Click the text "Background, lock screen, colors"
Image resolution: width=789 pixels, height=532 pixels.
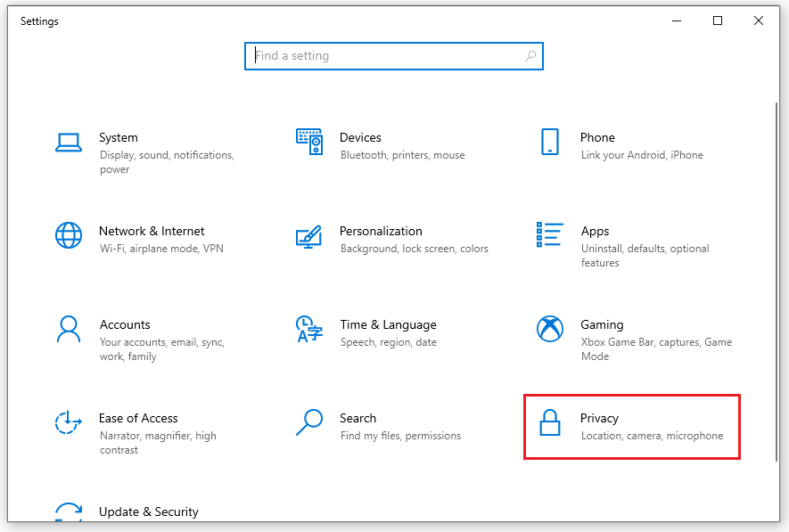pos(415,249)
